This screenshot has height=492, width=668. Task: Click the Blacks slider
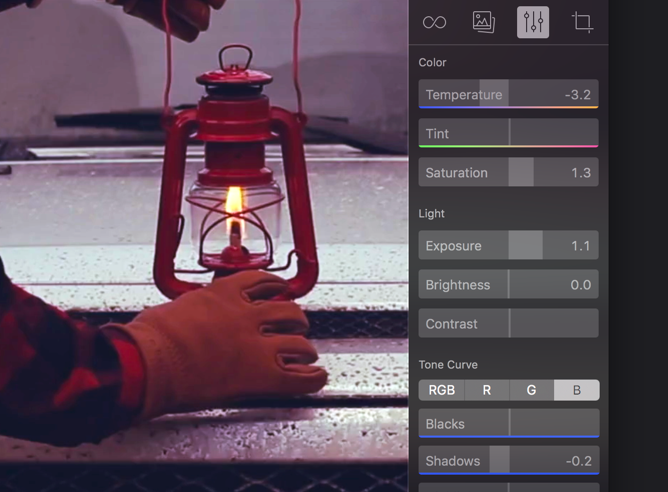pos(508,424)
